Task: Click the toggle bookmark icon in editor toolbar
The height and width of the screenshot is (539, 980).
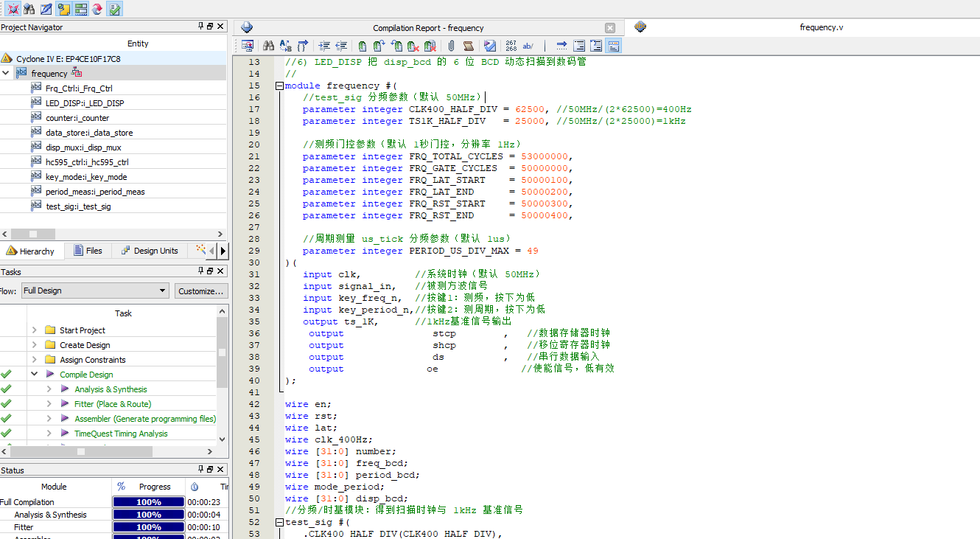Action: pos(362,46)
